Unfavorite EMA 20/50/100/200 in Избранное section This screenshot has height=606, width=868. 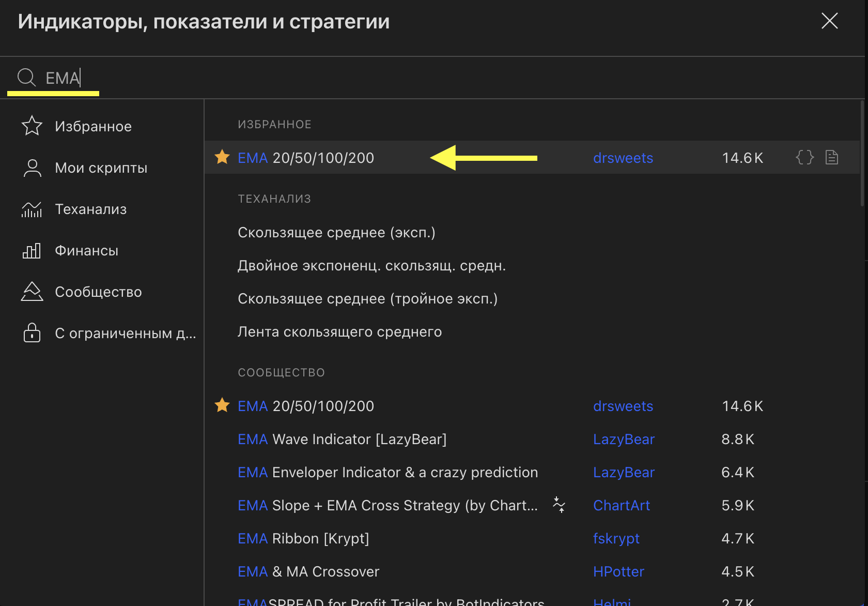coord(222,157)
